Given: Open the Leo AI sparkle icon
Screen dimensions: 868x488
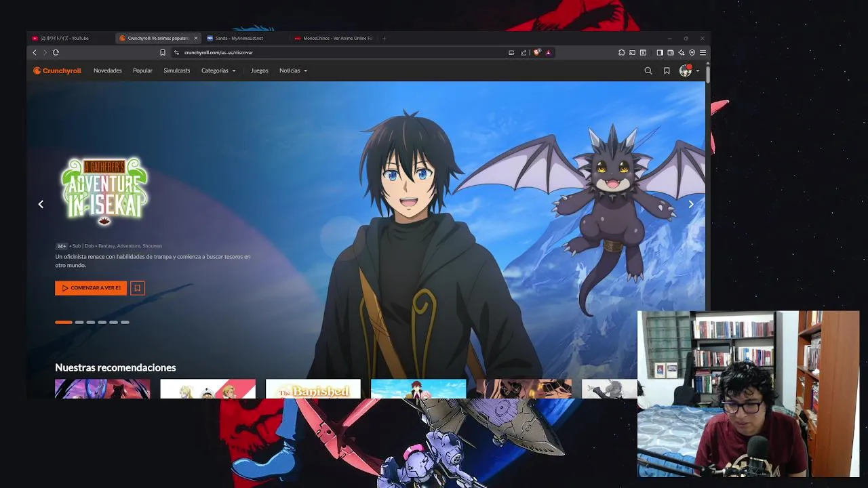Looking at the screenshot, I should [x=682, y=52].
